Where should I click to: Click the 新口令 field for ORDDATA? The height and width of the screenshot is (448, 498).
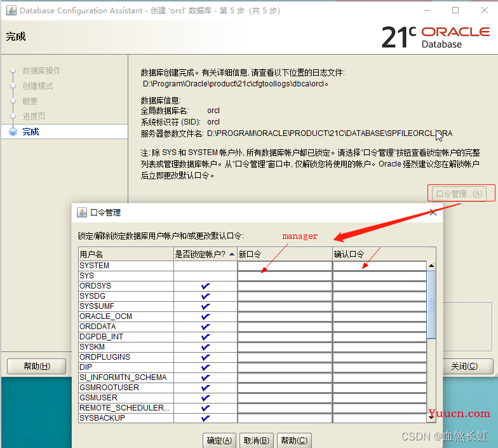coord(285,327)
